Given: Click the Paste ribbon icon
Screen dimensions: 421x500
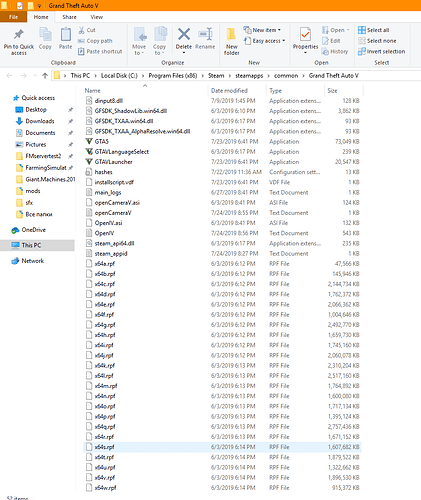Looking at the screenshot, I should [65, 35].
